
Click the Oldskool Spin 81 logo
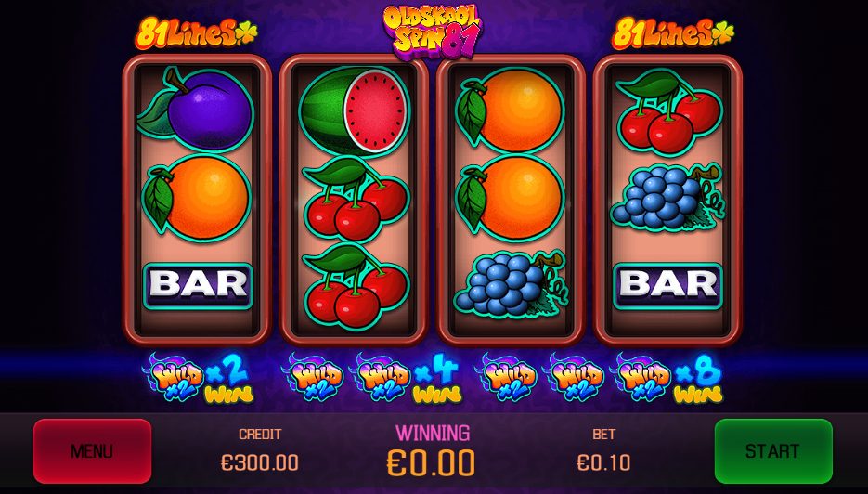(x=433, y=32)
